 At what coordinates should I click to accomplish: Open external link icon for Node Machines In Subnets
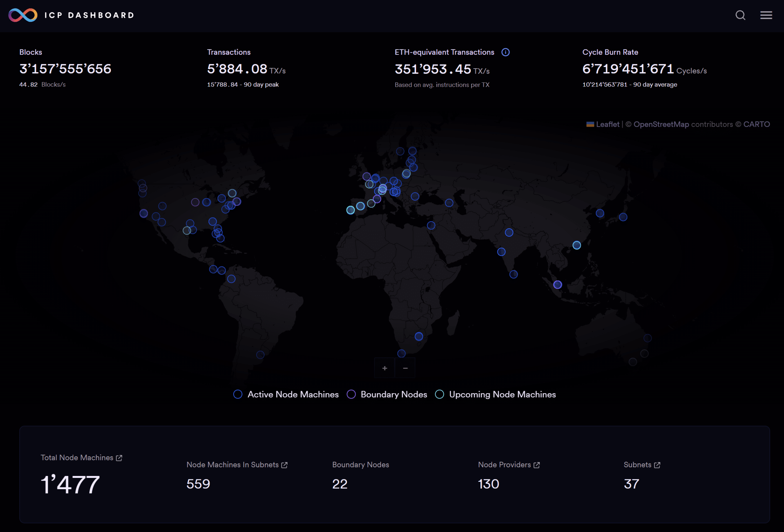[x=284, y=465]
